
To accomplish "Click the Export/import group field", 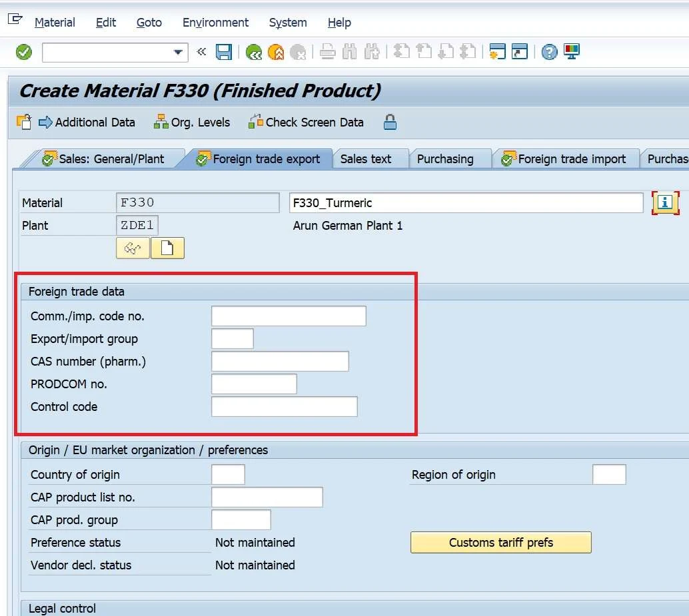I will pos(233,338).
